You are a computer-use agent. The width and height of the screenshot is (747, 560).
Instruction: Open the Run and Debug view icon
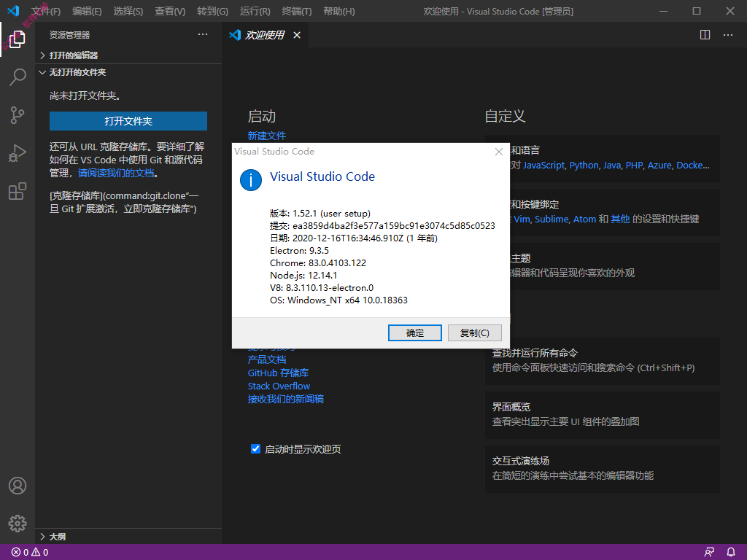click(x=18, y=153)
